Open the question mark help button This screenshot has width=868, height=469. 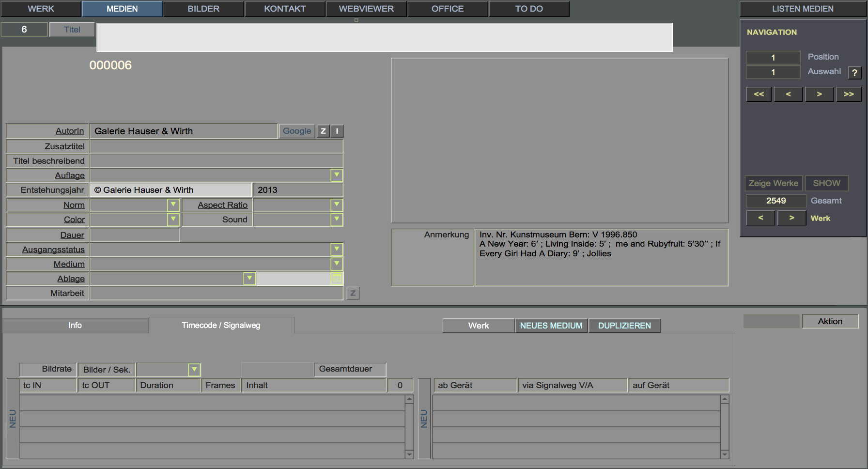point(854,73)
